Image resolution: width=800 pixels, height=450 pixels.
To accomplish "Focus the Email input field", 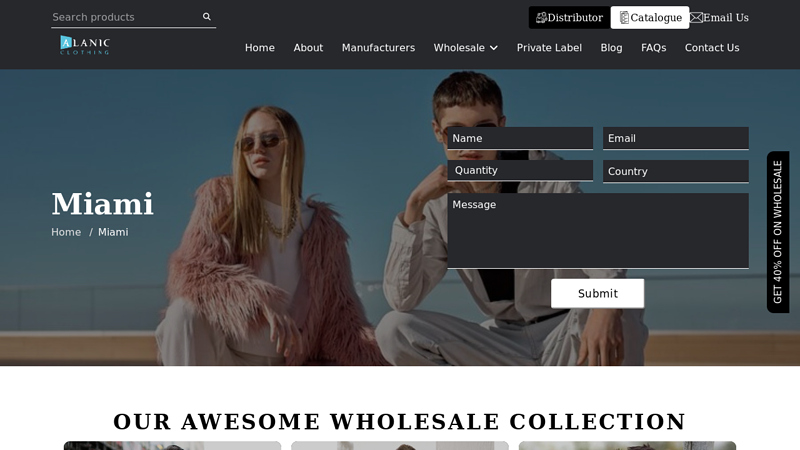I will pyautogui.click(x=676, y=138).
